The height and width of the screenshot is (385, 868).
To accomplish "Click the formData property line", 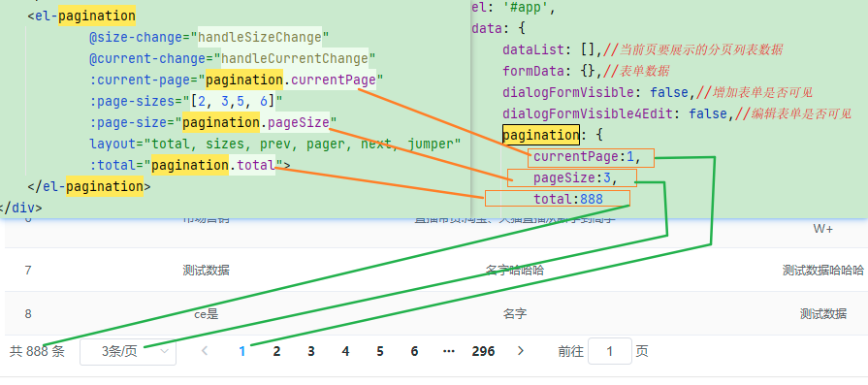I will (586, 72).
